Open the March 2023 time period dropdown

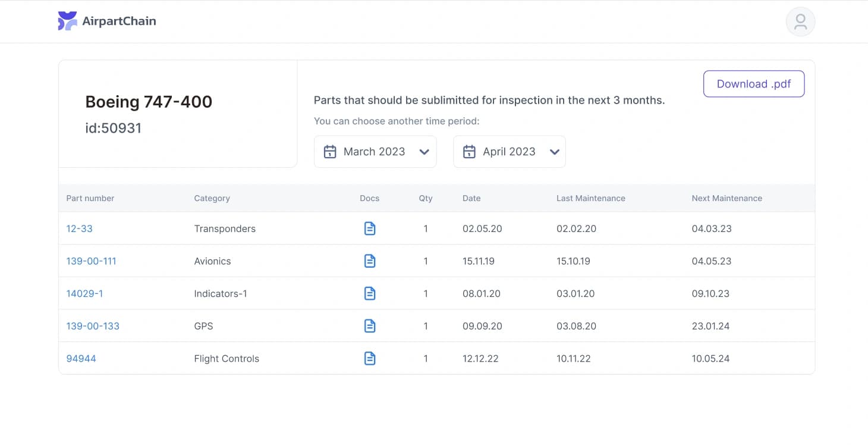pos(375,152)
